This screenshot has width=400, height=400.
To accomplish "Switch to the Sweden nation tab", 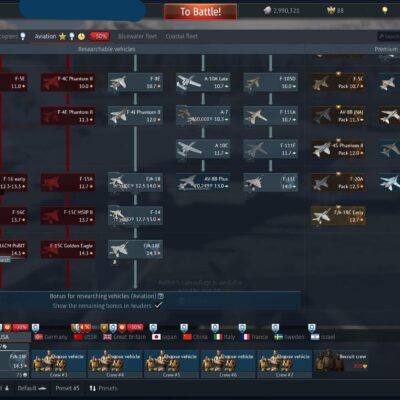I will coord(289,337).
